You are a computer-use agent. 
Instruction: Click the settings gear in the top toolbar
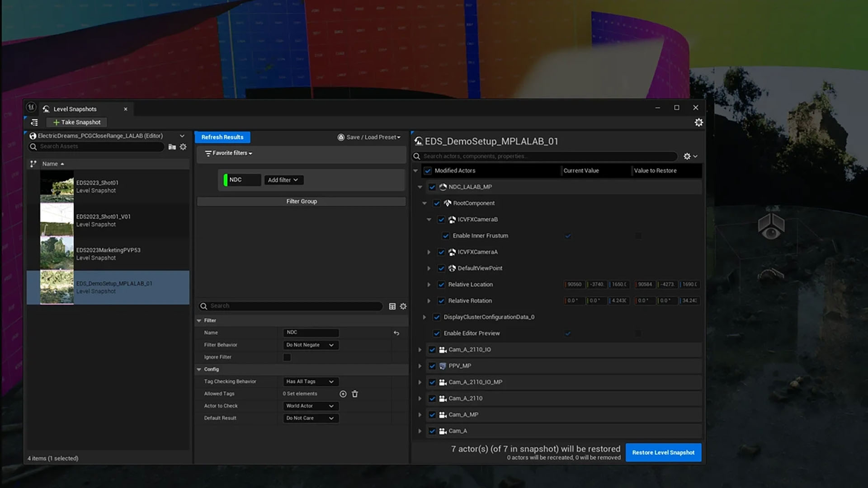tap(698, 122)
